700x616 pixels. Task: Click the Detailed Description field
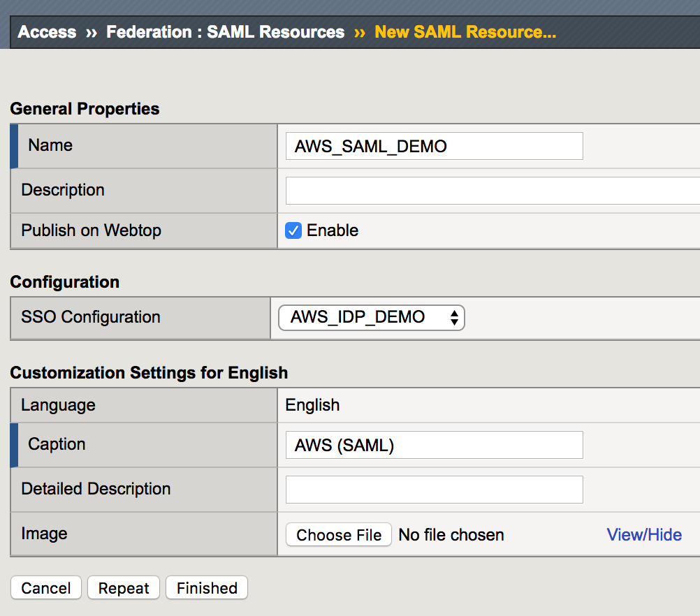click(x=435, y=490)
